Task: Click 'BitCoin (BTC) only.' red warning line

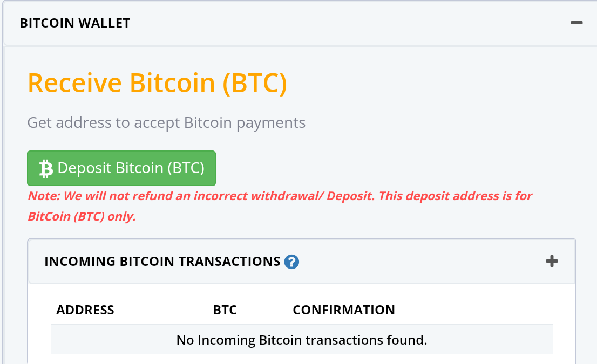Action: 82,217
